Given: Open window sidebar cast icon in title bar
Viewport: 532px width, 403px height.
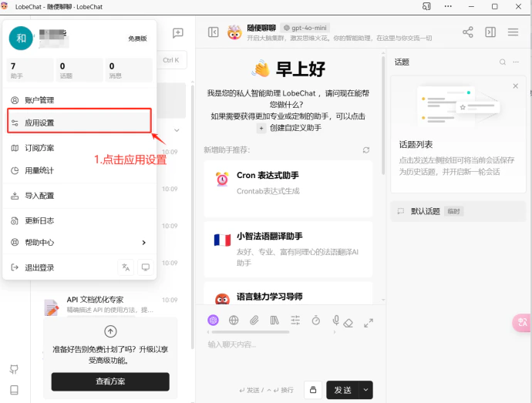Looking at the screenshot, I should 426,6.
